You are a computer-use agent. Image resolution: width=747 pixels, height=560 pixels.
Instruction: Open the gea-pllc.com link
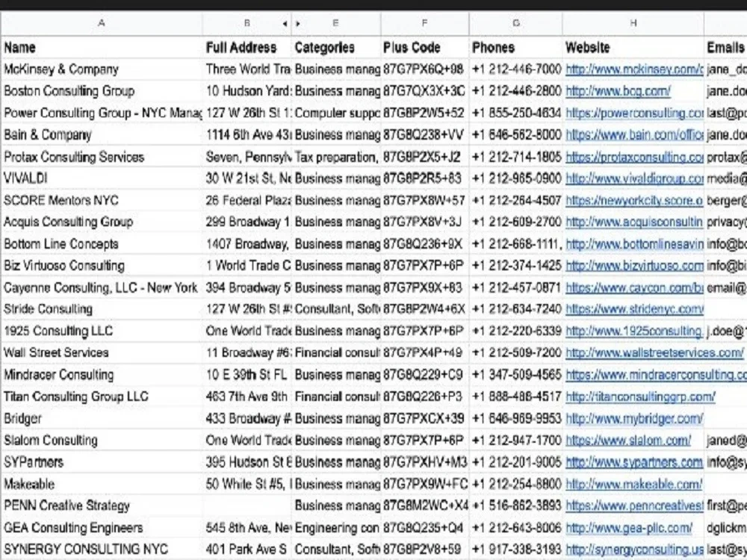(629, 528)
